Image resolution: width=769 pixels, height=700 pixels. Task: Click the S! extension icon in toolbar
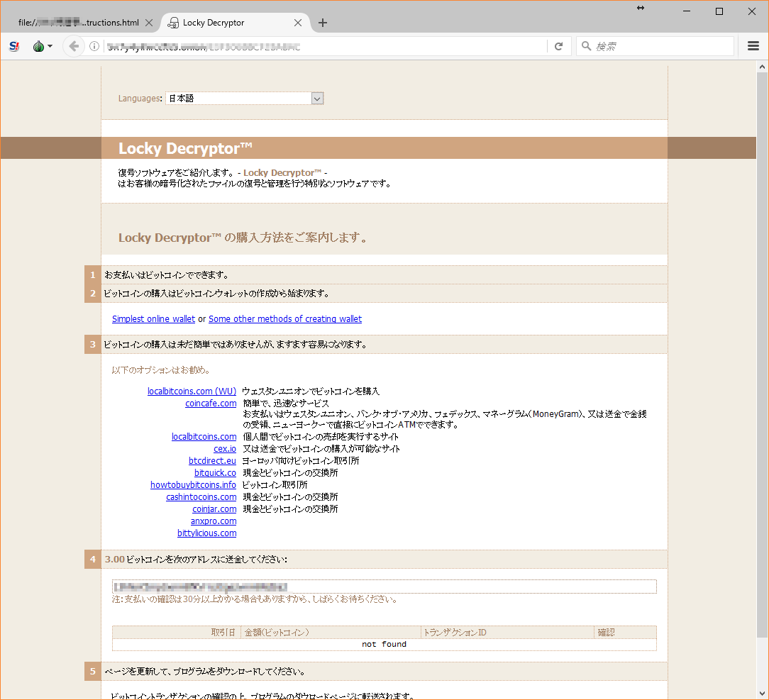coord(14,46)
